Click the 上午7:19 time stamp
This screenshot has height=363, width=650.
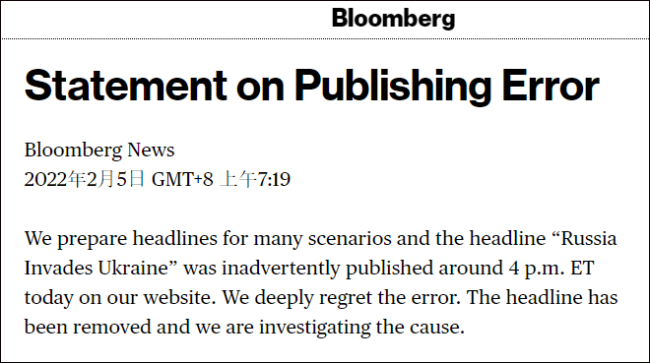pos(255,179)
